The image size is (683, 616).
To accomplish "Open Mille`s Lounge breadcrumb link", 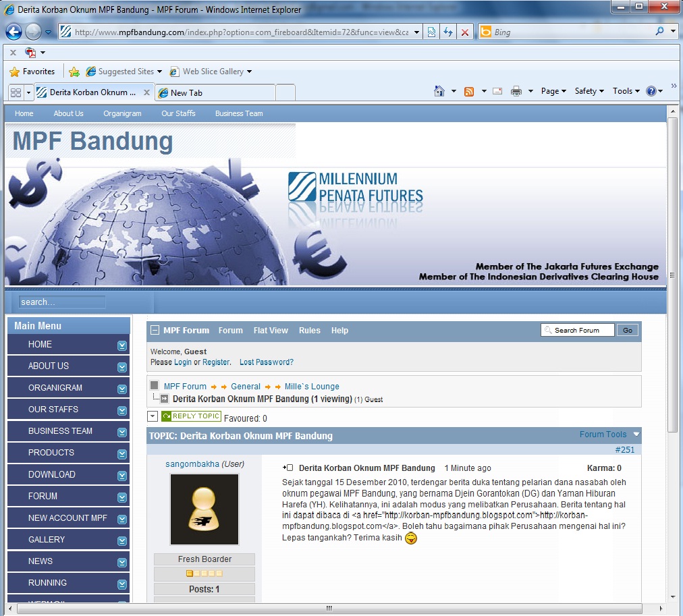I will coord(312,387).
